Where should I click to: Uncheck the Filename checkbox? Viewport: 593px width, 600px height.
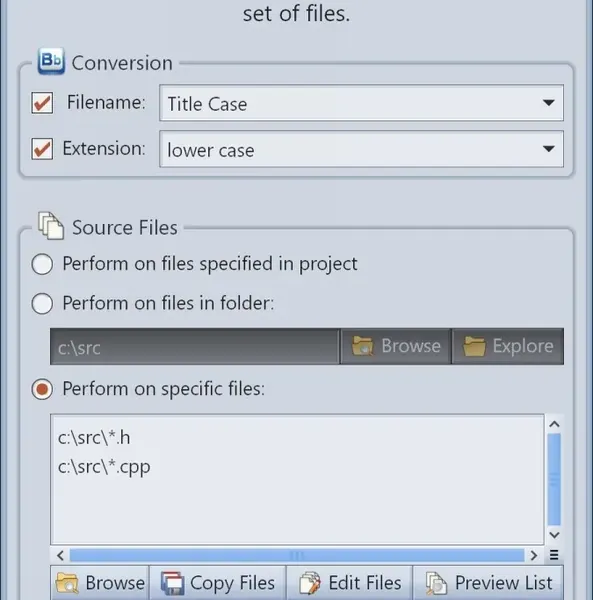[42, 103]
